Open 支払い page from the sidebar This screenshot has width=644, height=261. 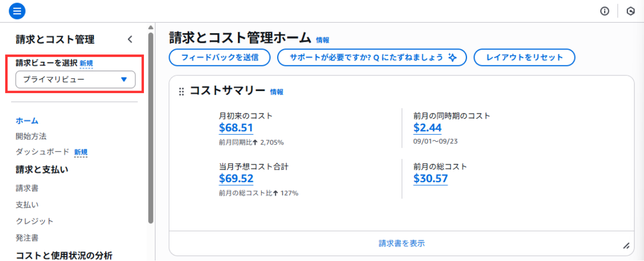pyautogui.click(x=27, y=205)
